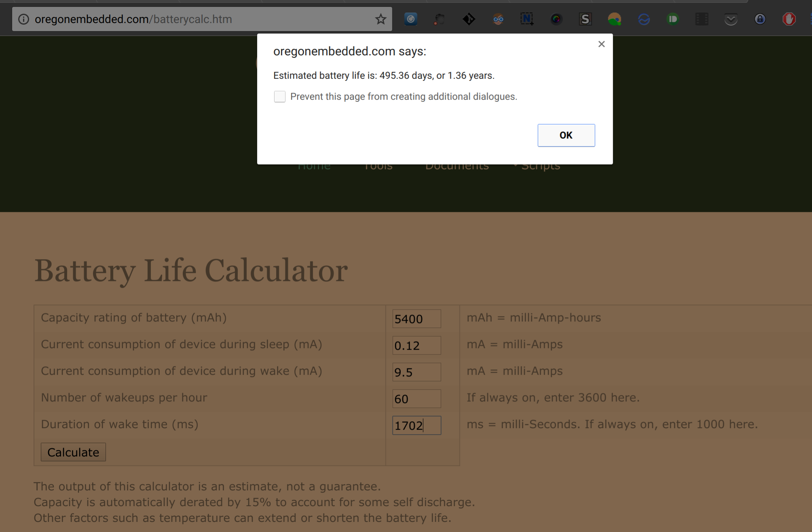
Task: Open the Documents navigation item
Action: click(457, 165)
